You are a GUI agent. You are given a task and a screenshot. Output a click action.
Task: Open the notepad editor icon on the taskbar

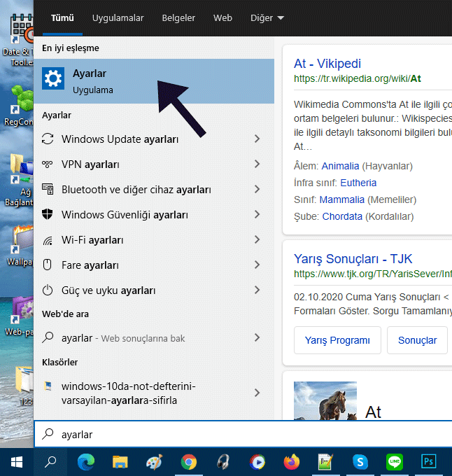[326, 462]
